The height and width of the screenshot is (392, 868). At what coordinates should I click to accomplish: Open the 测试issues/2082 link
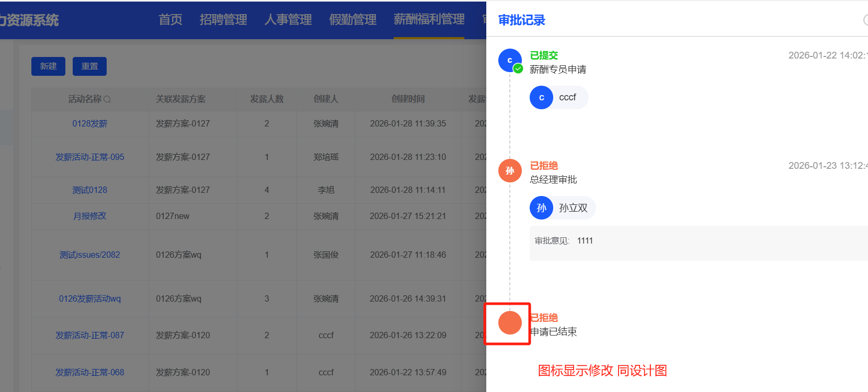90,255
